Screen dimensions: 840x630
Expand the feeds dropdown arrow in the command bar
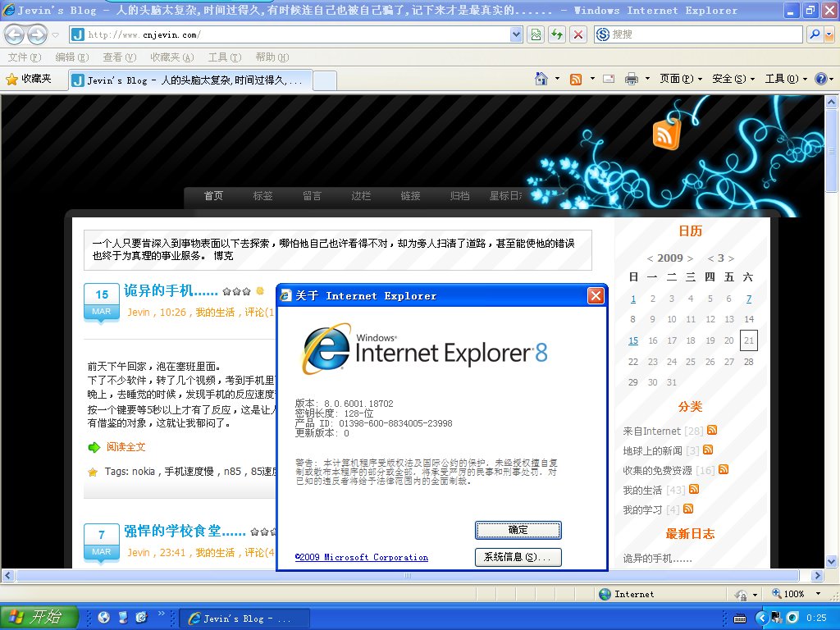(592, 80)
